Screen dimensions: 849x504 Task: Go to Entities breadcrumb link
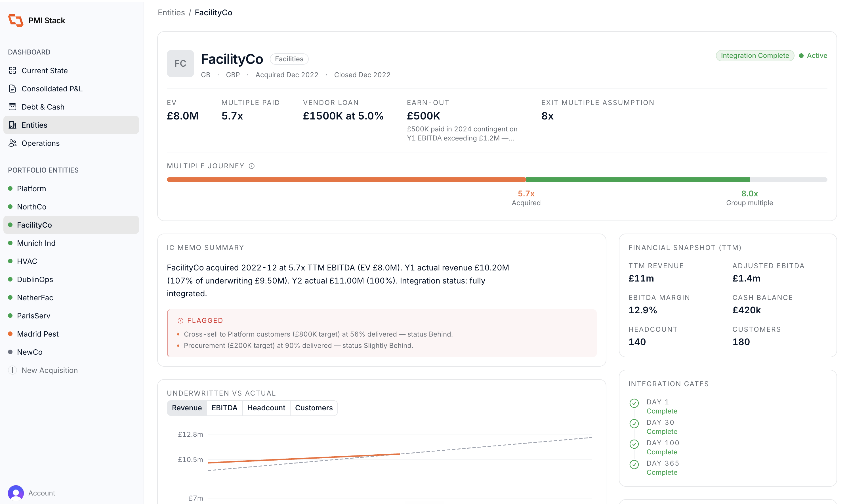pos(171,12)
